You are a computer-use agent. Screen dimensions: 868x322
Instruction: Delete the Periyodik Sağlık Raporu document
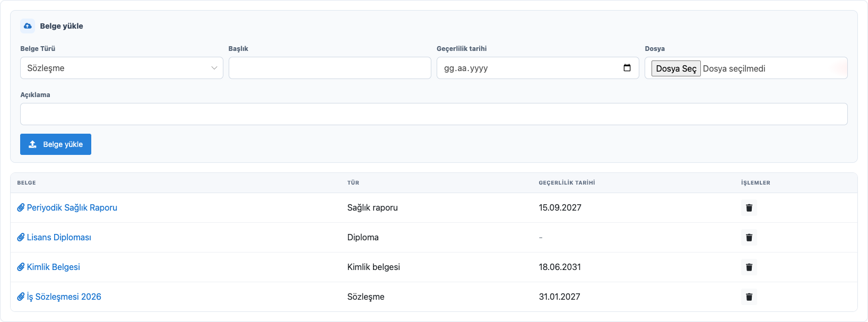coord(749,207)
